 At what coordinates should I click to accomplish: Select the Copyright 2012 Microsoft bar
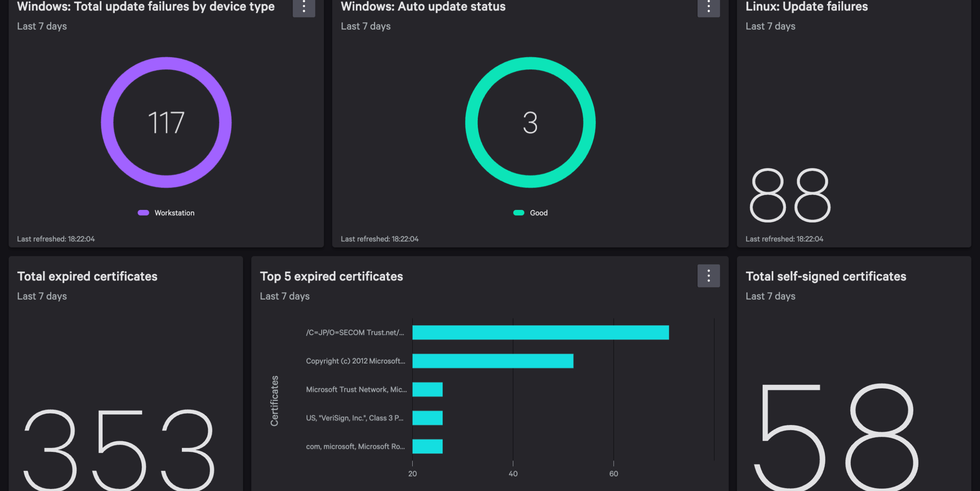pyautogui.click(x=493, y=361)
